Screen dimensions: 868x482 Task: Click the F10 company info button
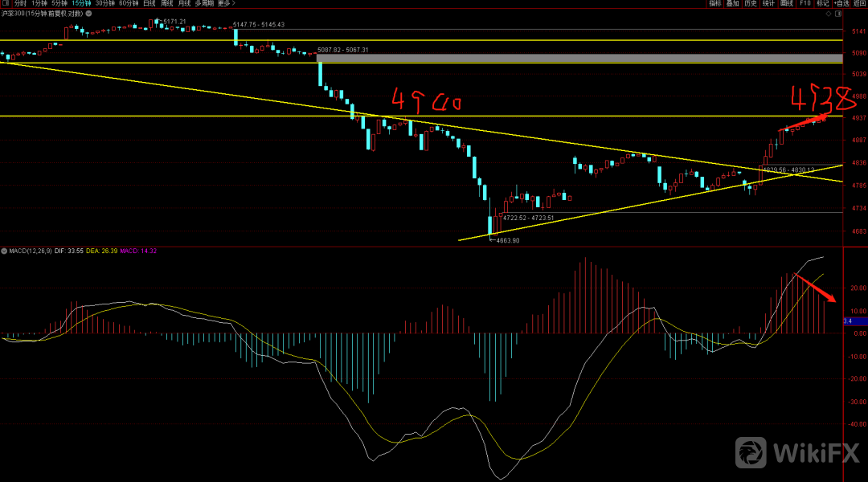(805, 4)
